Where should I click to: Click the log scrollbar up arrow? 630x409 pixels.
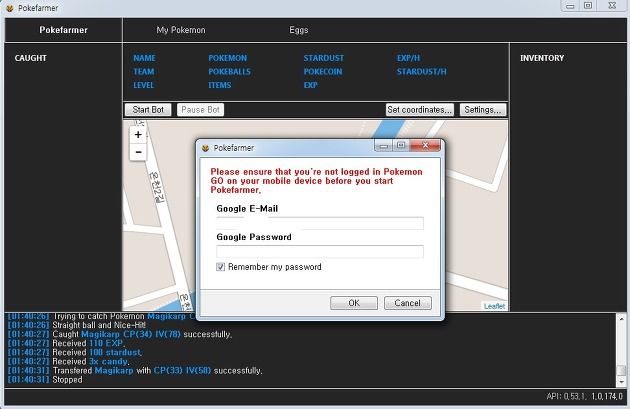[621, 318]
